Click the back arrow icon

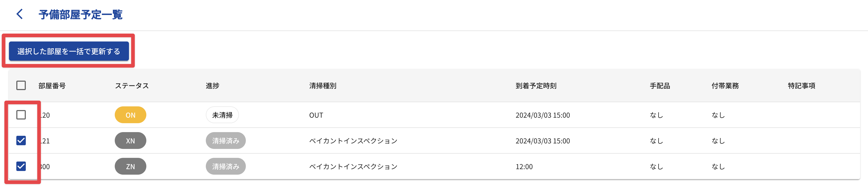tap(20, 14)
